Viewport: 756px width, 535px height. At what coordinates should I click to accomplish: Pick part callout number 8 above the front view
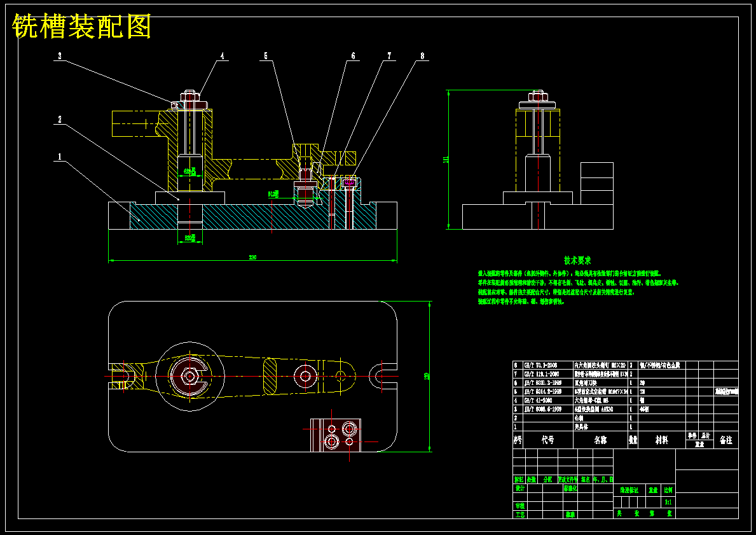click(422, 56)
